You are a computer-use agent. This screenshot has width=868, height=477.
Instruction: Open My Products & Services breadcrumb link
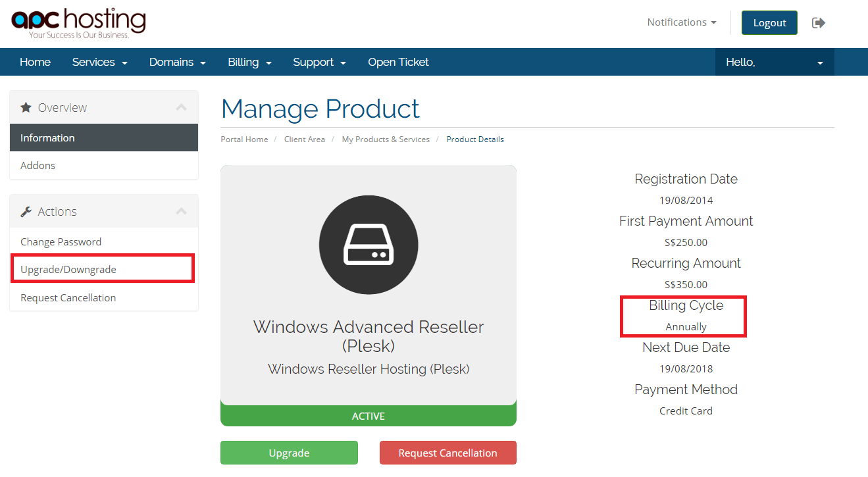(x=386, y=139)
